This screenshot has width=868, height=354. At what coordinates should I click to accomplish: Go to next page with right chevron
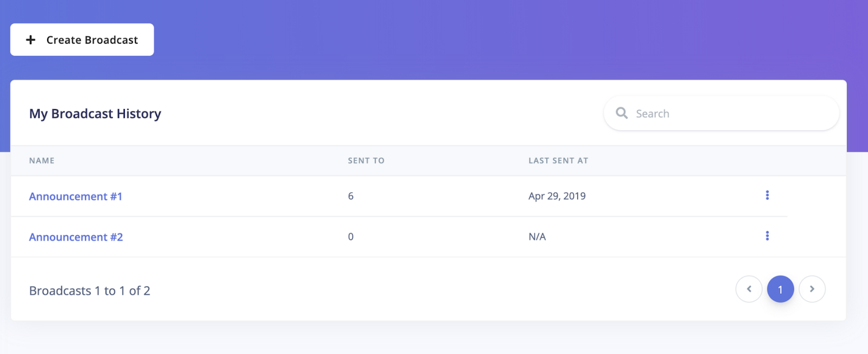pyautogui.click(x=812, y=289)
